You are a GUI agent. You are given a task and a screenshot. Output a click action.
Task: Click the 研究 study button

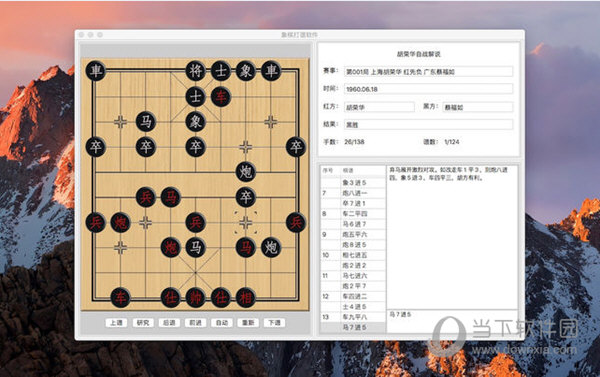[143, 323]
